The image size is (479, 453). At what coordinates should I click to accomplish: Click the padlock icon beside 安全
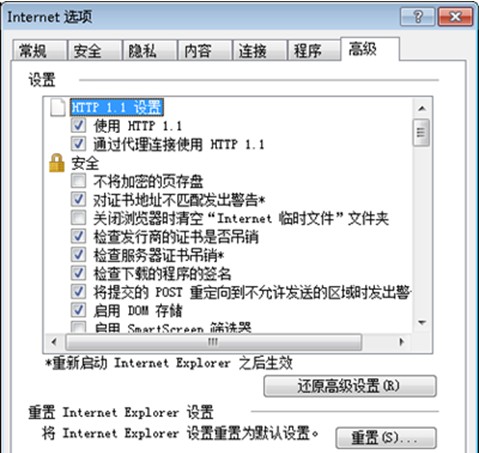(57, 163)
